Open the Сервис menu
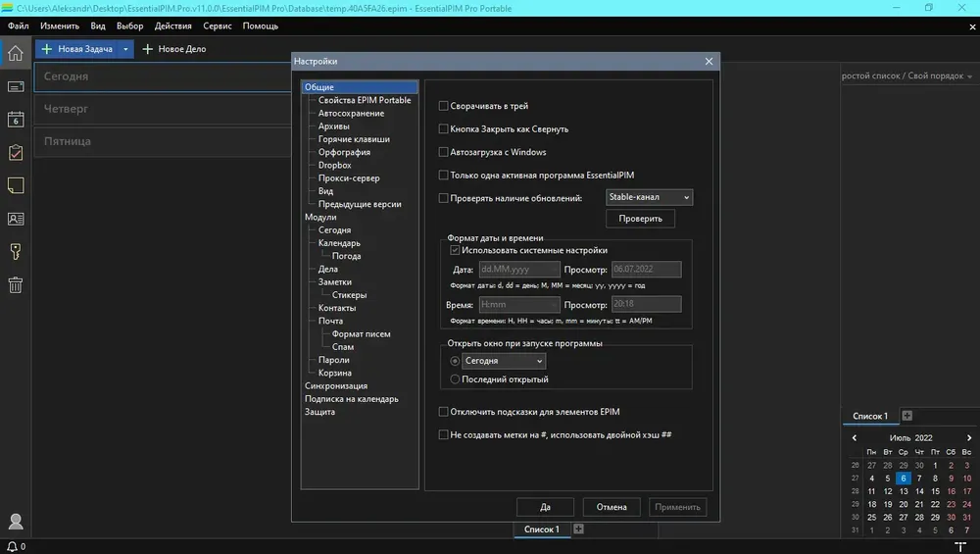The width and height of the screenshot is (980, 554). pos(217,25)
